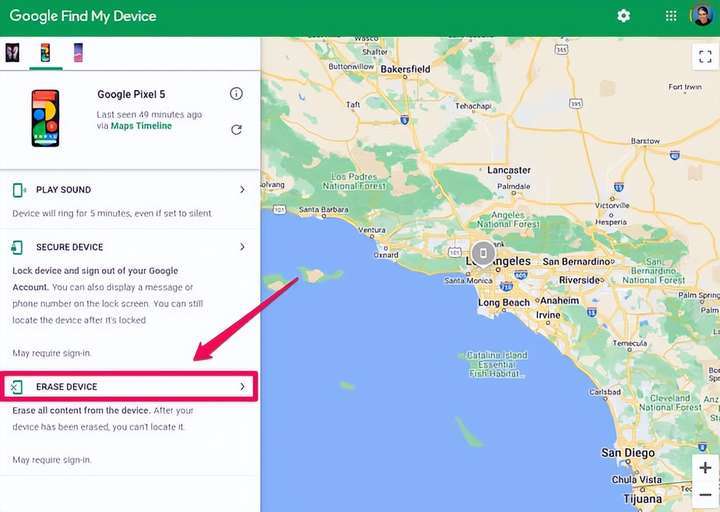Zoom out the map with minus button
This screenshot has height=512, width=720.
pyautogui.click(x=705, y=495)
